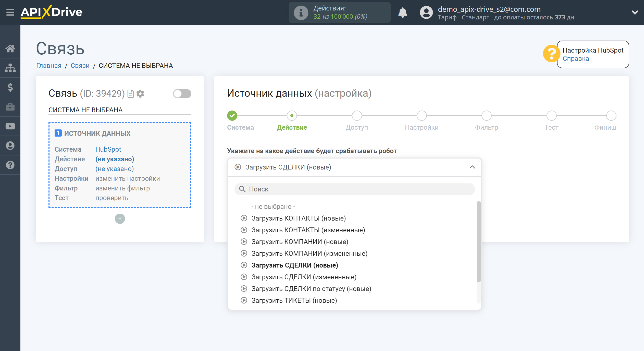Screen dimensions: 644x351
Task: Open the briefcase icon in sidebar
Action: click(x=10, y=107)
